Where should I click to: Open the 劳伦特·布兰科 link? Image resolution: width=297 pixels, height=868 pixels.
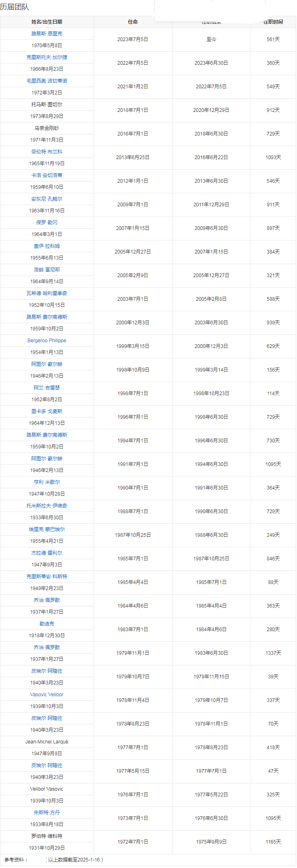(47, 152)
